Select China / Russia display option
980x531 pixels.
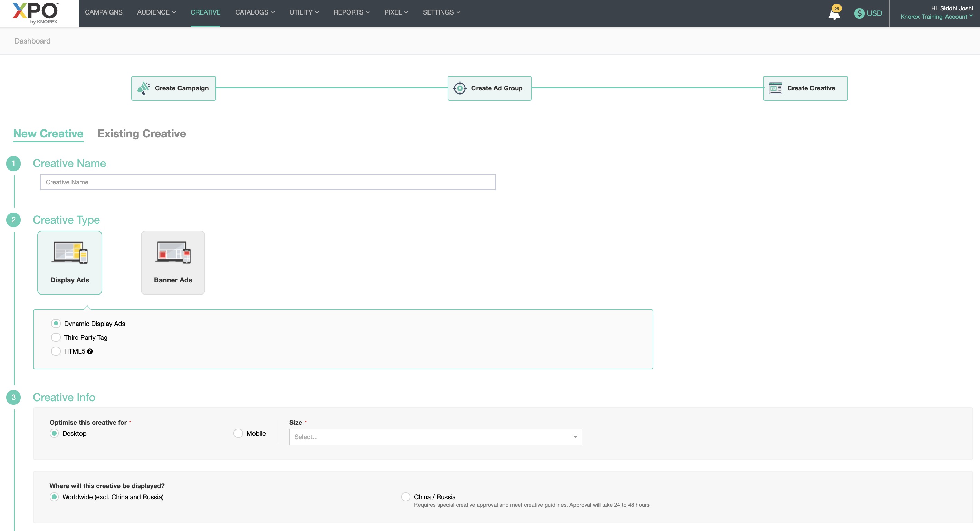[405, 497]
